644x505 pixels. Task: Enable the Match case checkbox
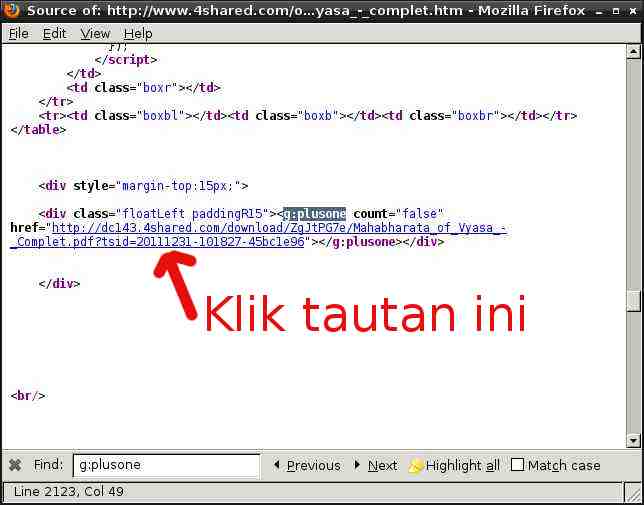click(517, 465)
